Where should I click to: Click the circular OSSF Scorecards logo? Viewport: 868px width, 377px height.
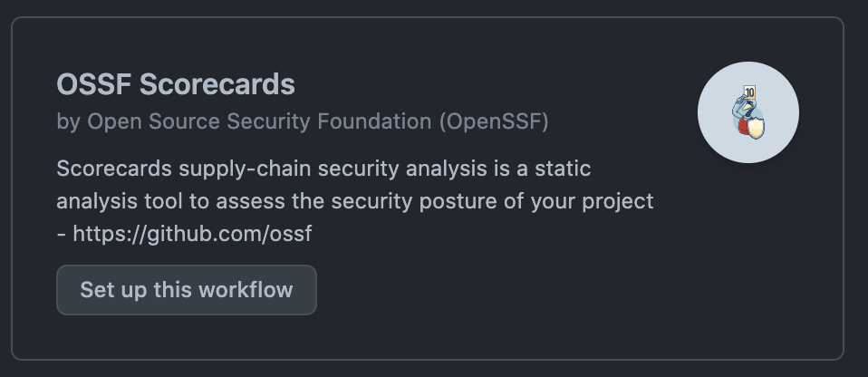[748, 112]
